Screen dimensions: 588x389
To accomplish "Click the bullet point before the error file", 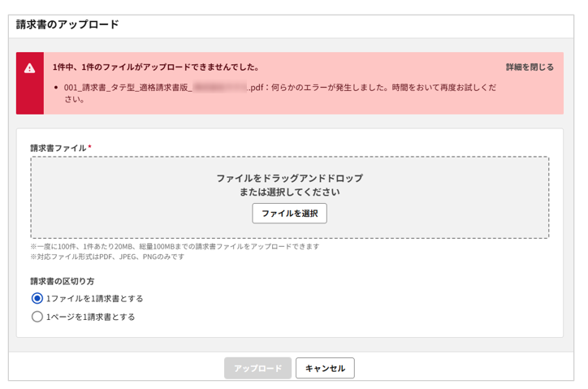I will coord(54,87).
